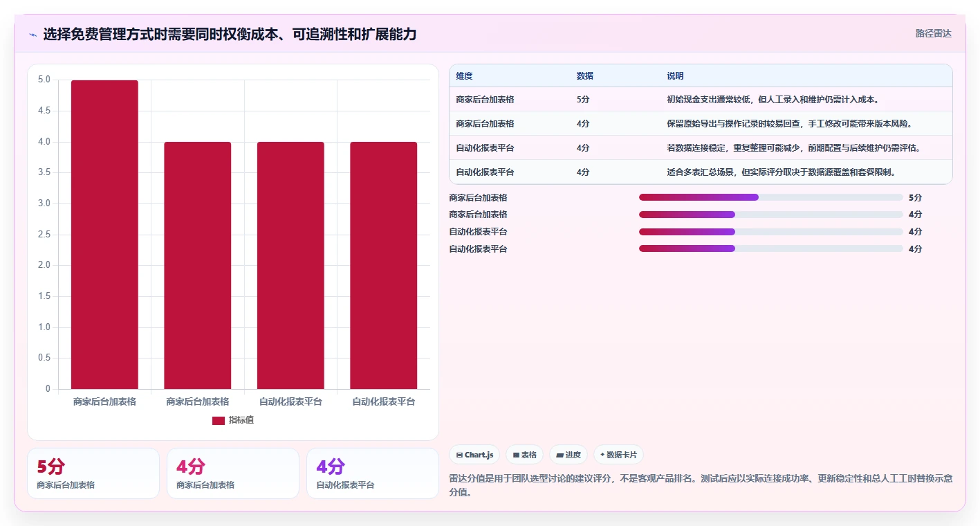Image resolution: width=980 pixels, height=526 pixels.
Task: Open the 4分 商家后台加表格 summary card
Action: (x=233, y=473)
